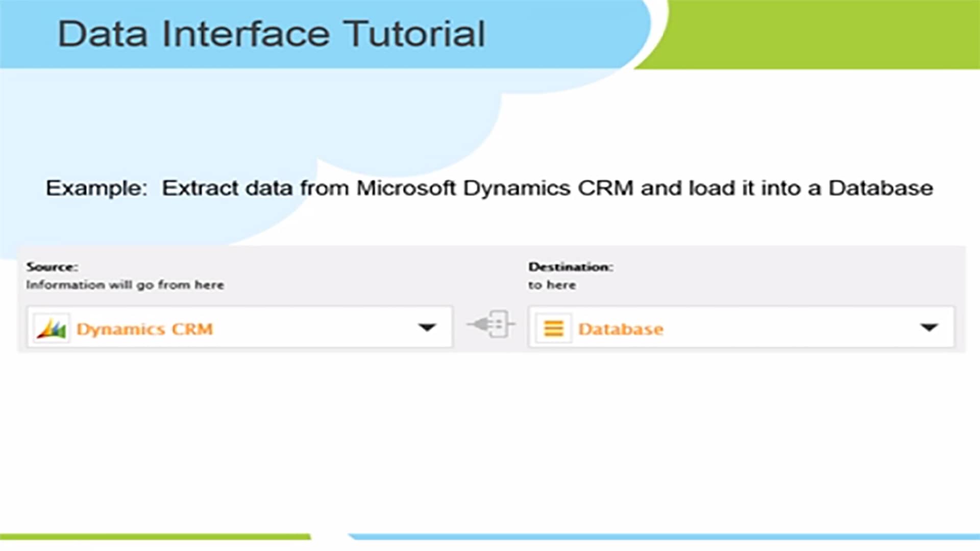Expand the Destination dropdown arrow
Image resolution: width=980 pixels, height=551 pixels.
[x=929, y=327]
